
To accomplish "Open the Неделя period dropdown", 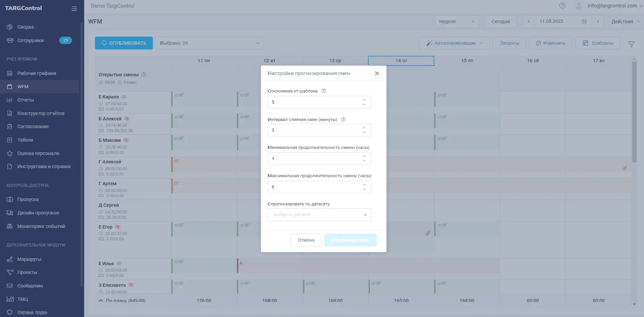I will 457,21.
